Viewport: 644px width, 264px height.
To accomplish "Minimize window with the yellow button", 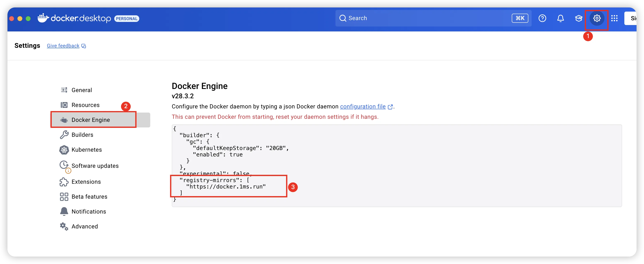I will [20, 18].
